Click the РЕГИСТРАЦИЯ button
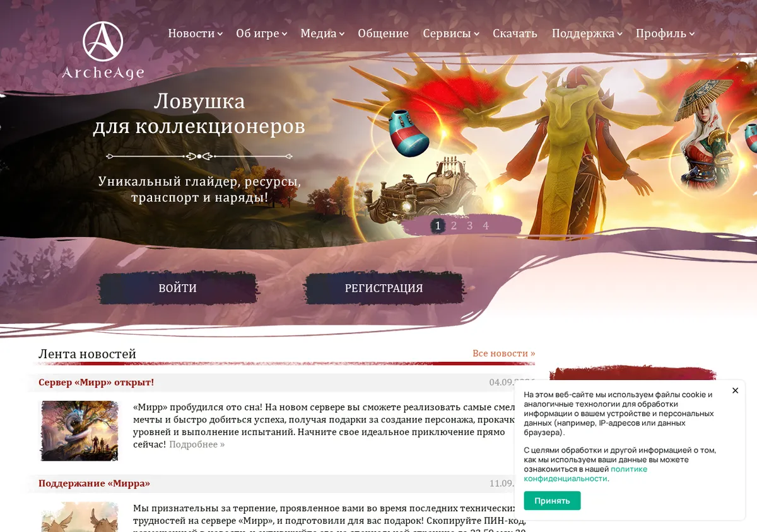The height and width of the screenshot is (532, 757). pyautogui.click(x=384, y=288)
